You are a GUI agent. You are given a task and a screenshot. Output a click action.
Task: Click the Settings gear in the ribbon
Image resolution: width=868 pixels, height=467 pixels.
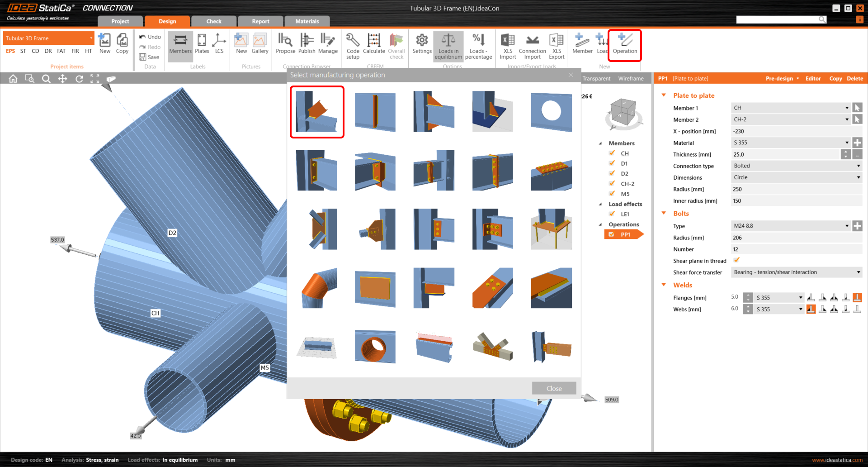[x=422, y=44]
